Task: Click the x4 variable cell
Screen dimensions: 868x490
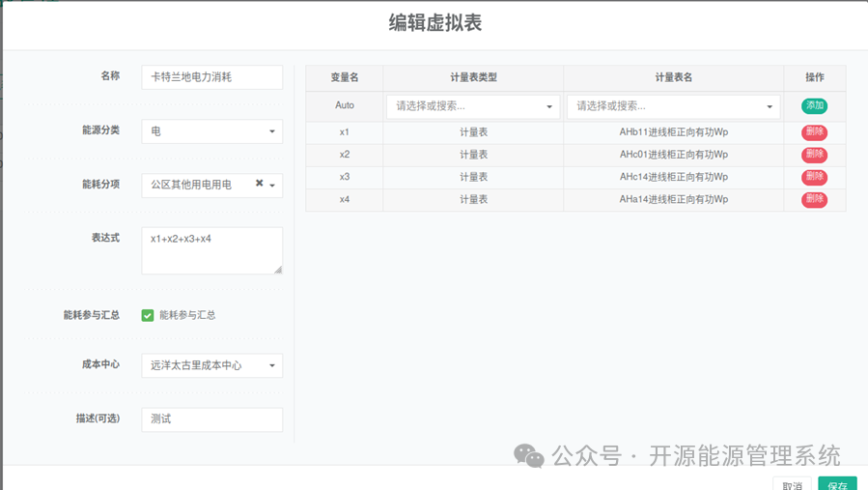Action: (345, 199)
